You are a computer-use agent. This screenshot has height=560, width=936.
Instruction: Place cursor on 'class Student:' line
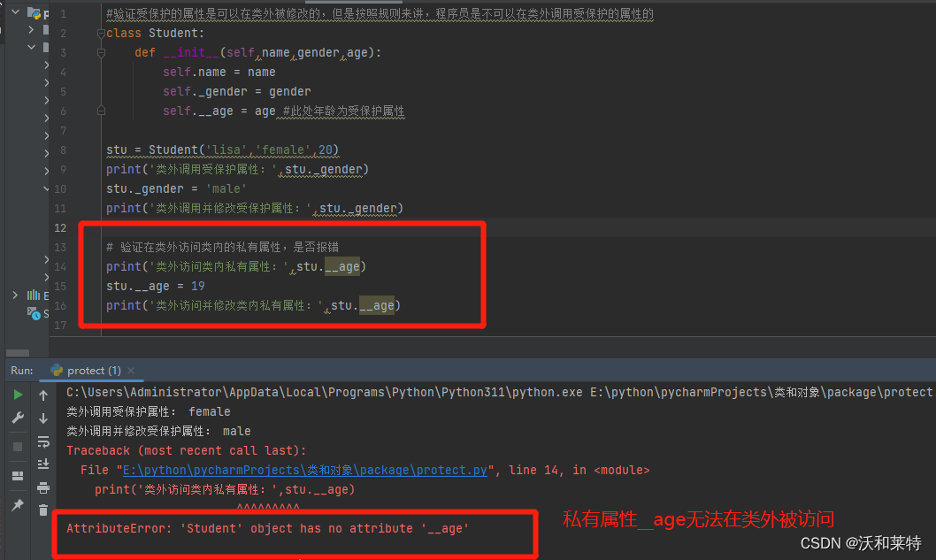click(x=155, y=33)
